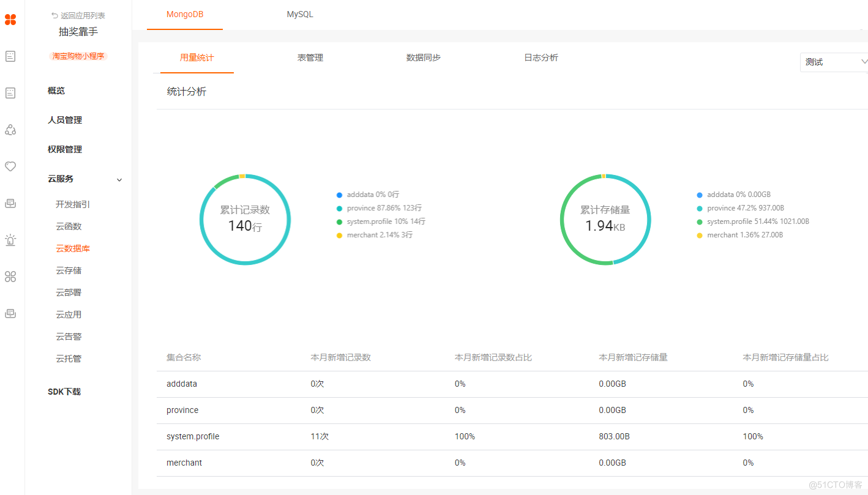Go to 人员管理 page

[65, 120]
